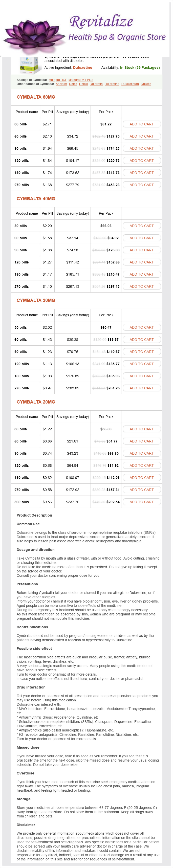Add 90 pills of Cymbalta 30mg to cart
This screenshot has width=173, height=868.
141,352
